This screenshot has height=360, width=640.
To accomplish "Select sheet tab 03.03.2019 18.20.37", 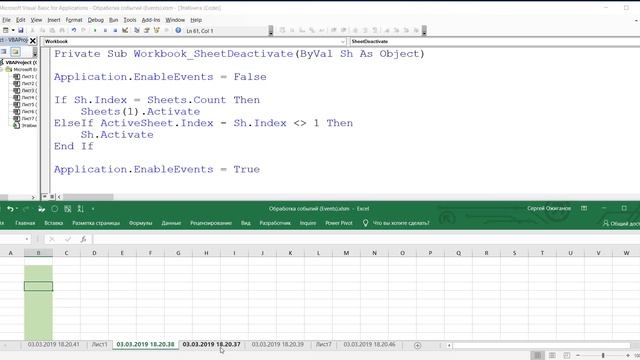I will (211, 344).
